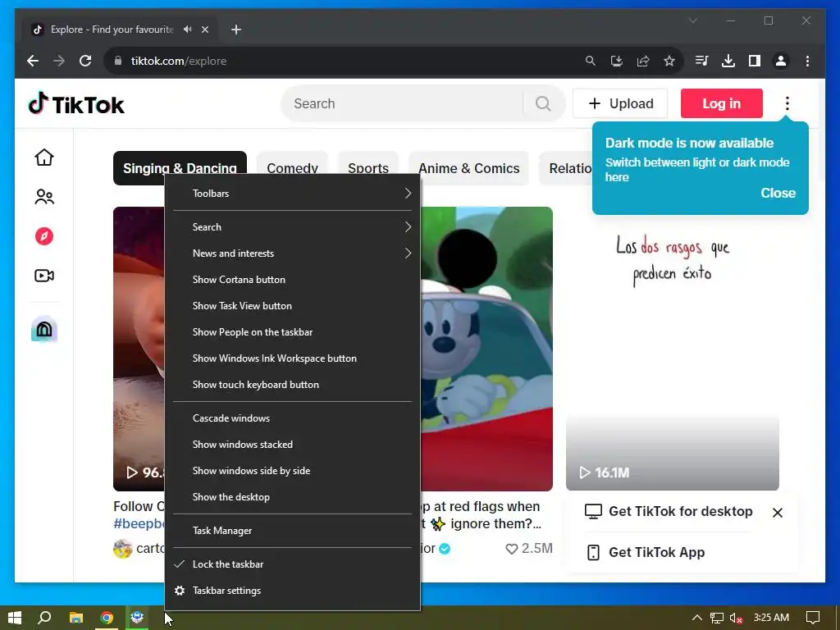Choose Show windows stacked
The width and height of the screenshot is (840, 630).
tap(293, 445)
